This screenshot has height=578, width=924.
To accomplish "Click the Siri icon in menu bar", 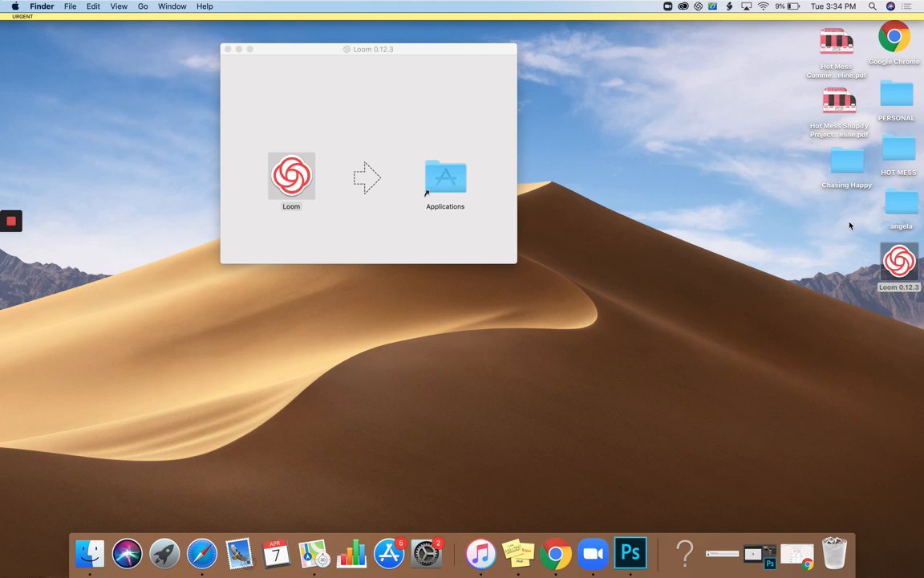I will pos(890,6).
